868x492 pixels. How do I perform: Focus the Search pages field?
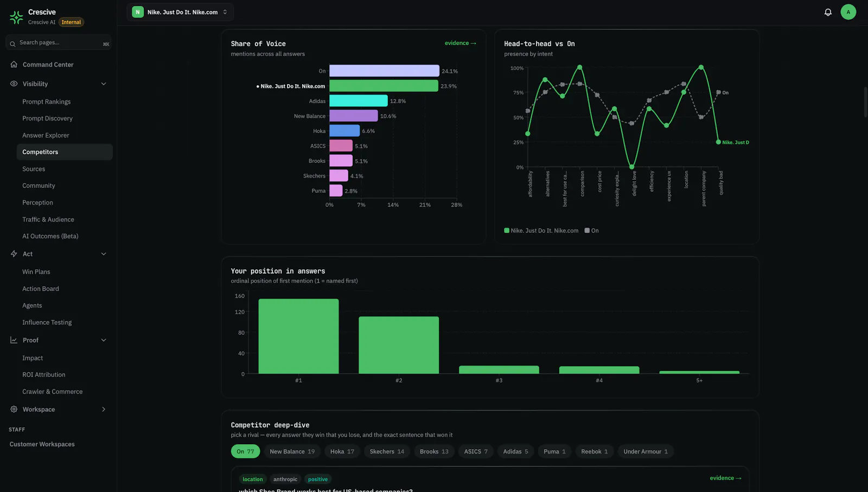[59, 42]
